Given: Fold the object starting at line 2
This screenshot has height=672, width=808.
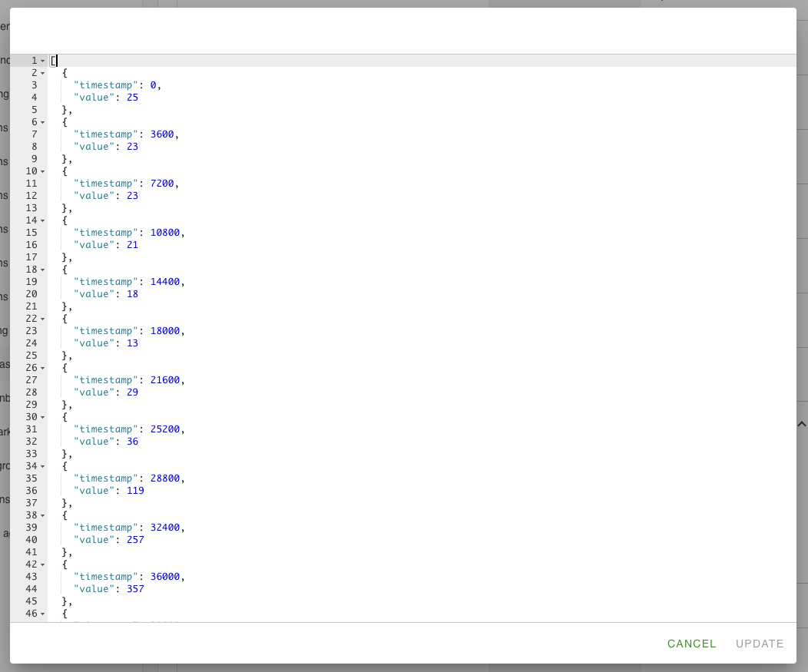Looking at the screenshot, I should (x=43, y=73).
